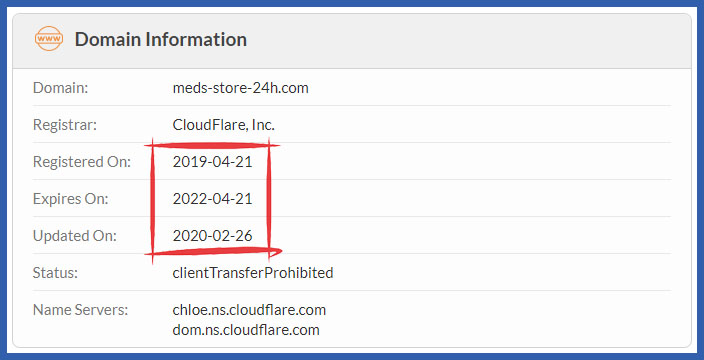Click the Registered On: label
Image resolution: width=704 pixels, height=360 pixels.
[82, 162]
